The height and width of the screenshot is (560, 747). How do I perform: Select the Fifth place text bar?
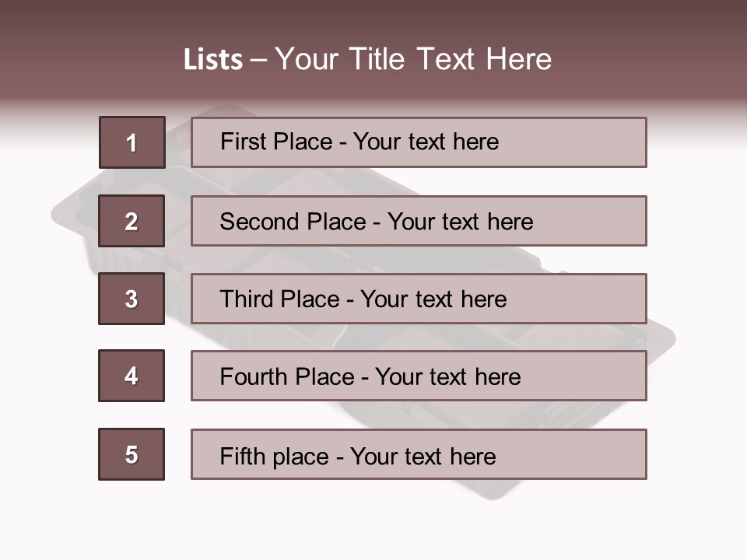click(x=419, y=454)
